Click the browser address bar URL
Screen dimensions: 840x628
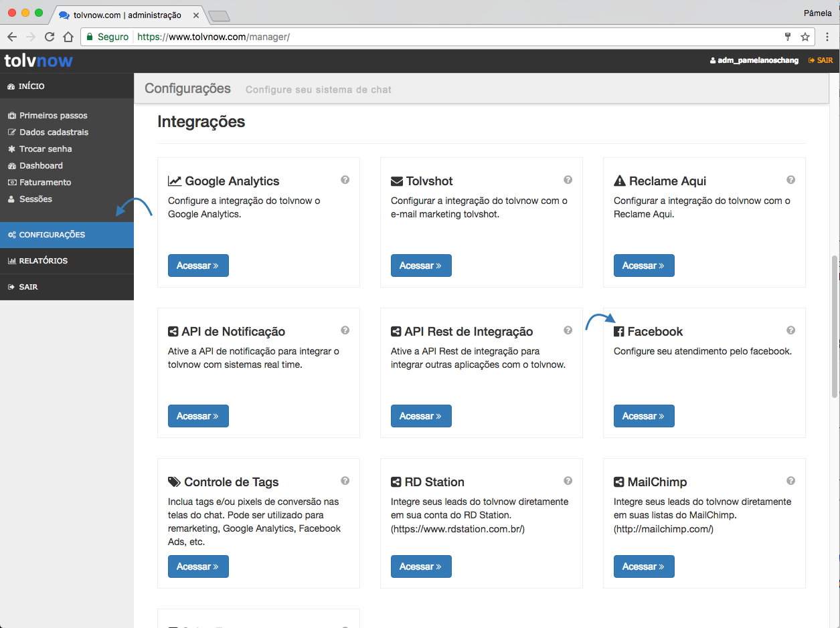[214, 37]
